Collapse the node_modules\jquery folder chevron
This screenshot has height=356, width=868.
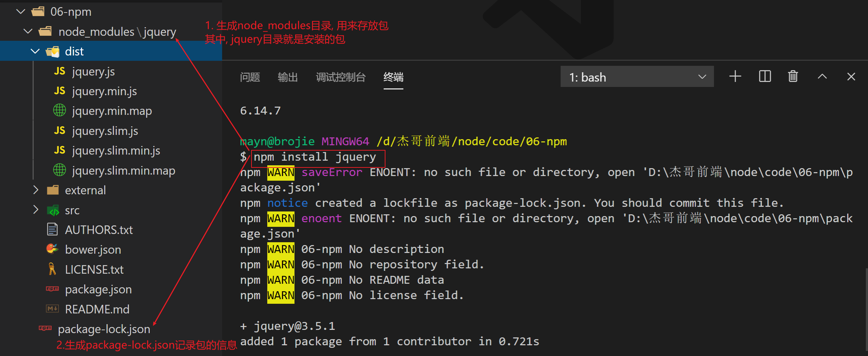pos(28,31)
